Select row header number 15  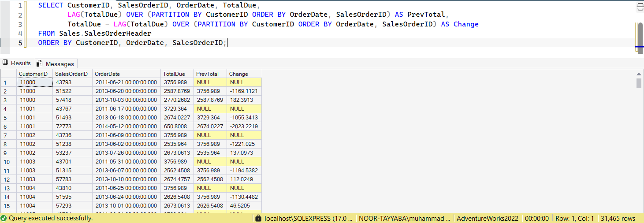click(x=8, y=206)
